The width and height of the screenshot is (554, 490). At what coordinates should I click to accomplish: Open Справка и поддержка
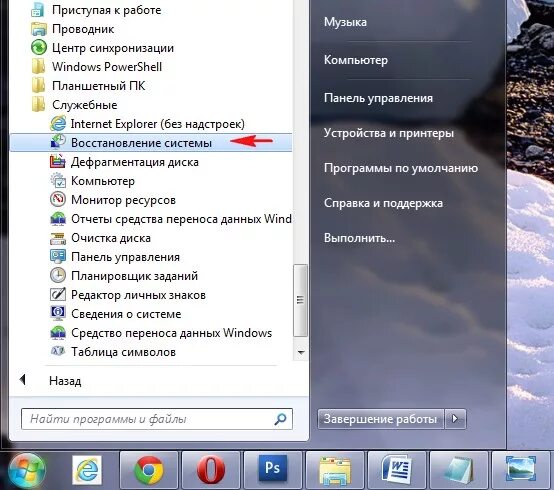[383, 203]
